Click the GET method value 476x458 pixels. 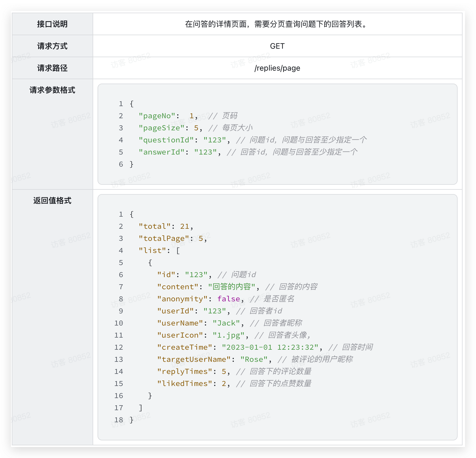click(x=277, y=46)
